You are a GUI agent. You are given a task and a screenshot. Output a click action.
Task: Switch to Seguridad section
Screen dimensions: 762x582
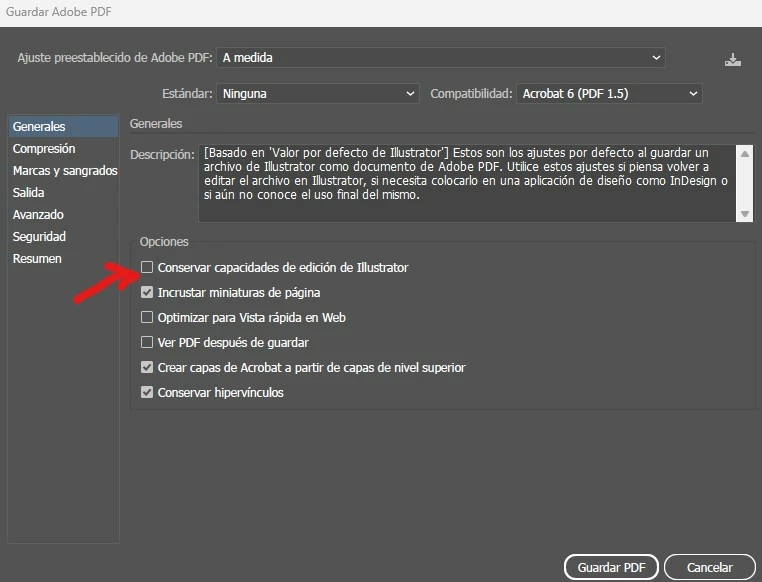coord(63,237)
